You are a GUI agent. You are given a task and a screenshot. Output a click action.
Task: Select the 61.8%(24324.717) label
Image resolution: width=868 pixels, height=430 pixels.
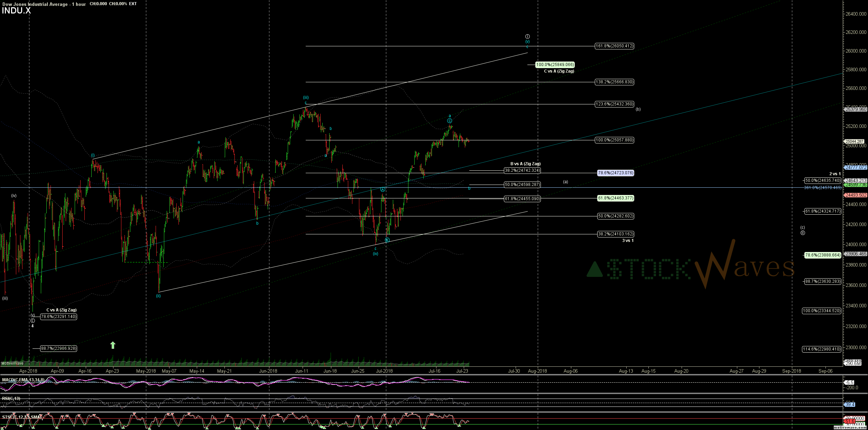823,211
